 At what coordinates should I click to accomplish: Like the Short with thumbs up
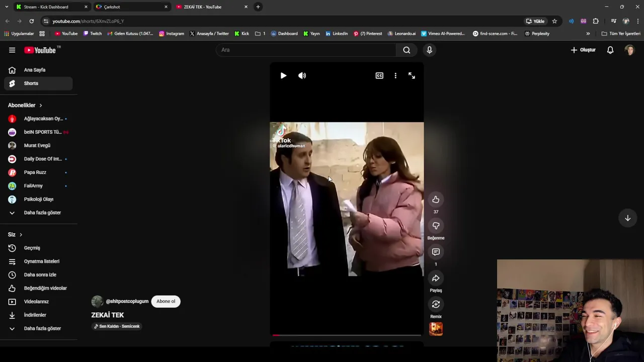[x=436, y=200]
